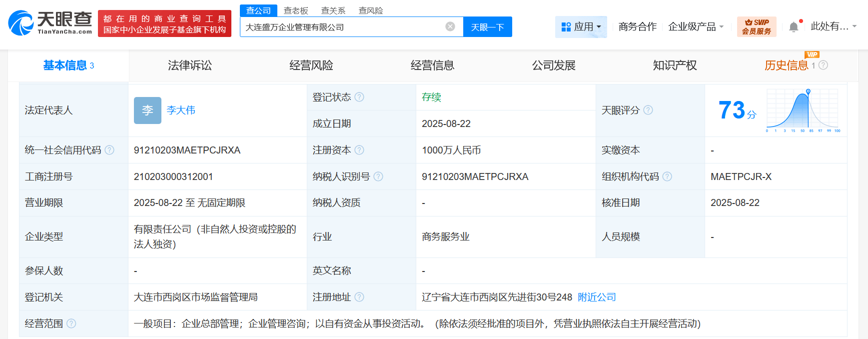The height and width of the screenshot is (339, 868).
Task: Click registration authority 大连市西岗区市场监督管理局
Action: (196, 297)
